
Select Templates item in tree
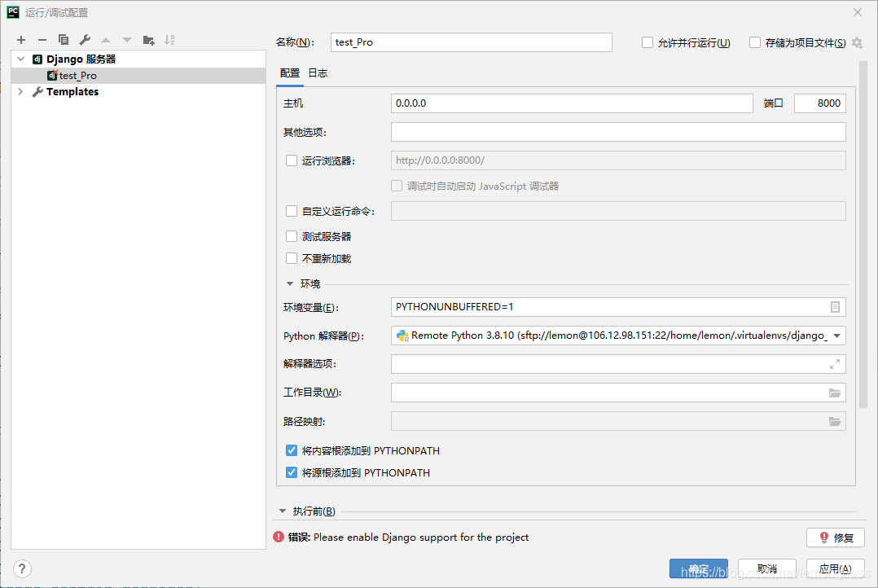point(72,91)
